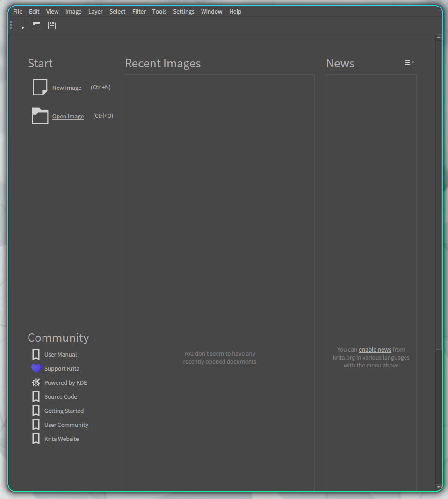Click the 'recently opened documents' message

pyautogui.click(x=220, y=358)
